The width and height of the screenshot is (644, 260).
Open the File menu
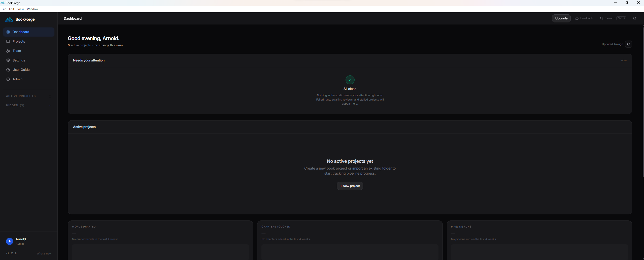(x=4, y=9)
